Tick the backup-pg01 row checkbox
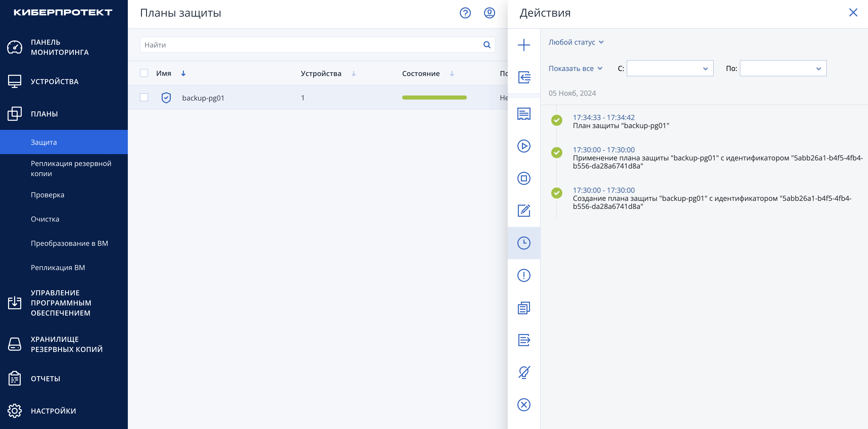868x429 pixels. point(144,97)
